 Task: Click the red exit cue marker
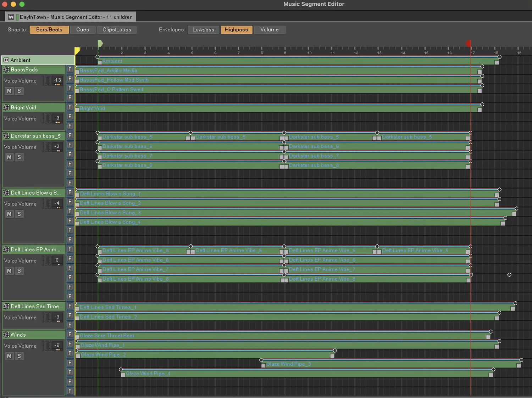tap(468, 43)
